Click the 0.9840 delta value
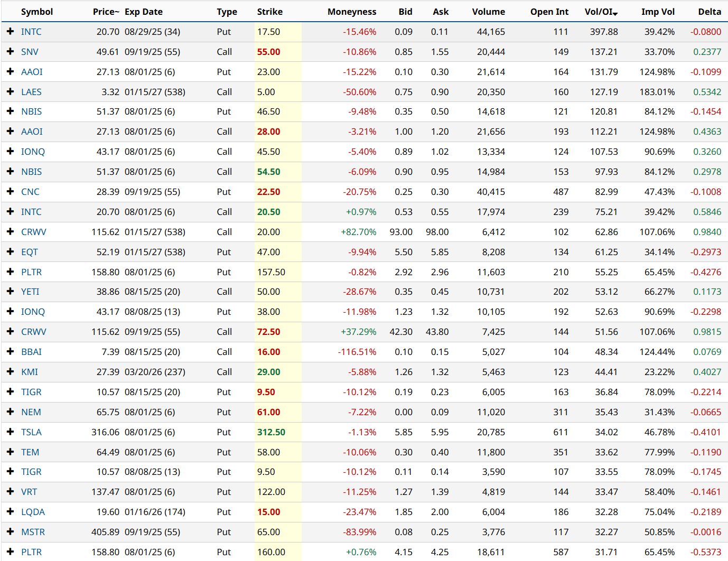This screenshot has width=728, height=561. point(707,232)
